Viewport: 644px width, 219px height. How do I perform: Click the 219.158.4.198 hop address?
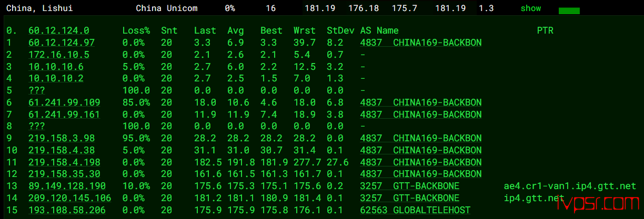[64, 162]
